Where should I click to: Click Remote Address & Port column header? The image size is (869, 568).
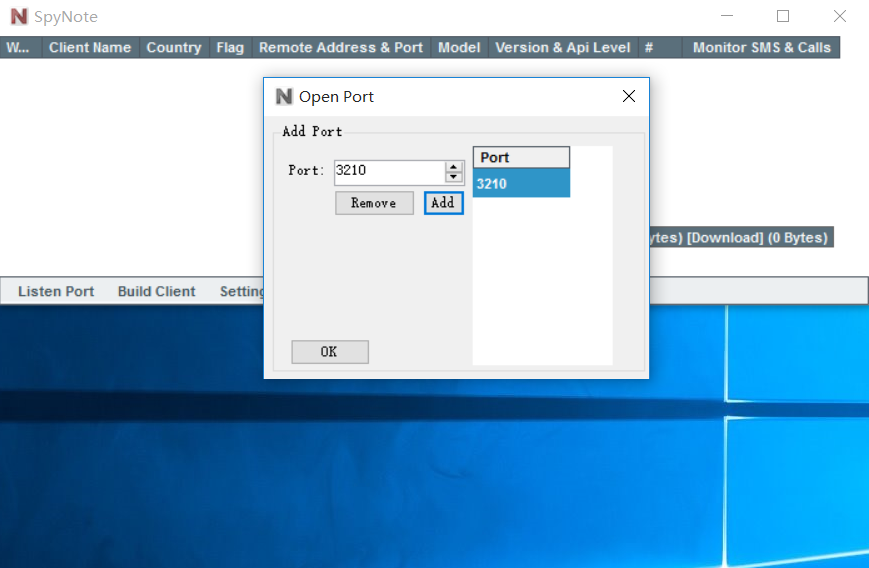coord(341,48)
